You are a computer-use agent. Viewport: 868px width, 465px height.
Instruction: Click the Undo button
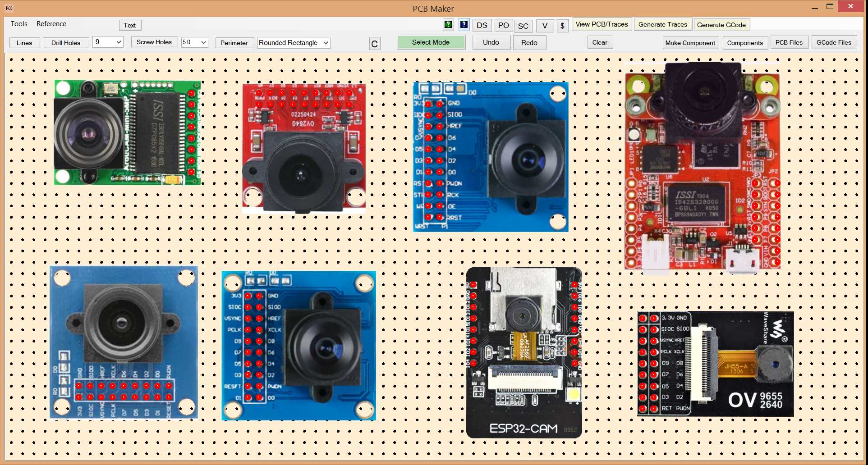click(x=491, y=42)
